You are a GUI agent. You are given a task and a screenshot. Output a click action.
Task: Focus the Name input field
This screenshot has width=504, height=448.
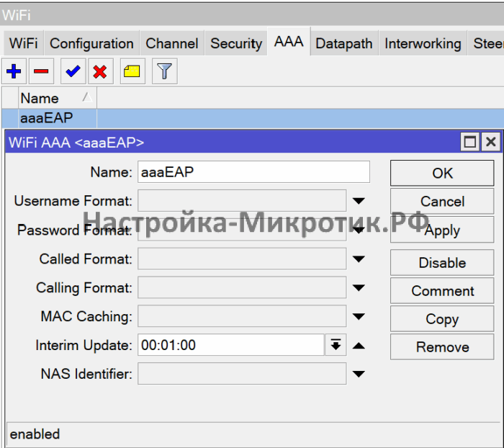pos(253,172)
